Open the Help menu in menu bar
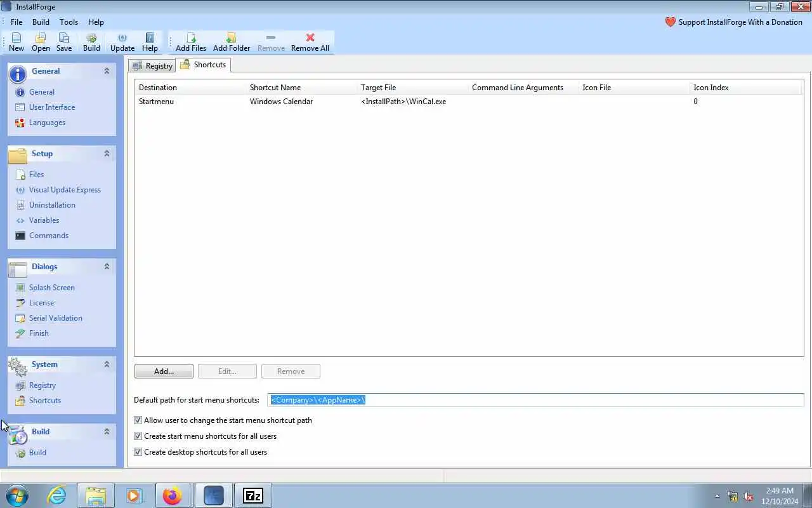The width and height of the screenshot is (812, 508). pyautogui.click(x=96, y=22)
